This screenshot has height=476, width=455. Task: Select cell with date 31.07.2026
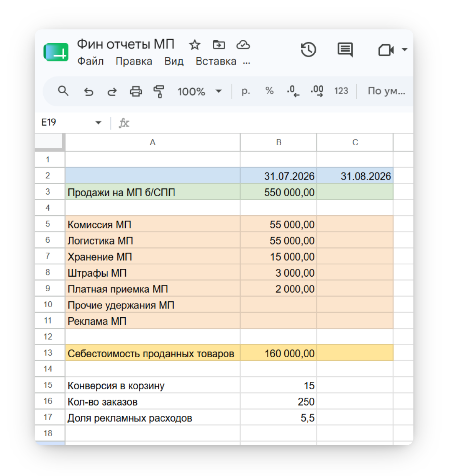click(278, 176)
